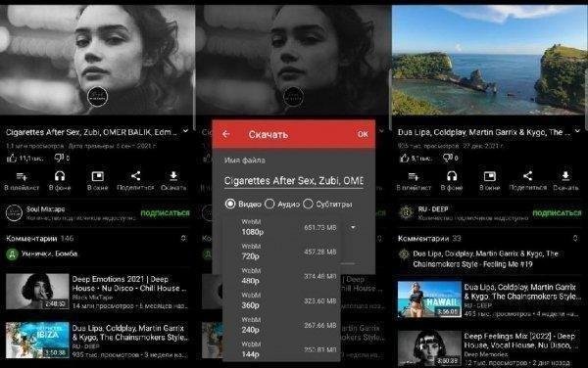Choose WebM 240p quality option

tap(281, 325)
